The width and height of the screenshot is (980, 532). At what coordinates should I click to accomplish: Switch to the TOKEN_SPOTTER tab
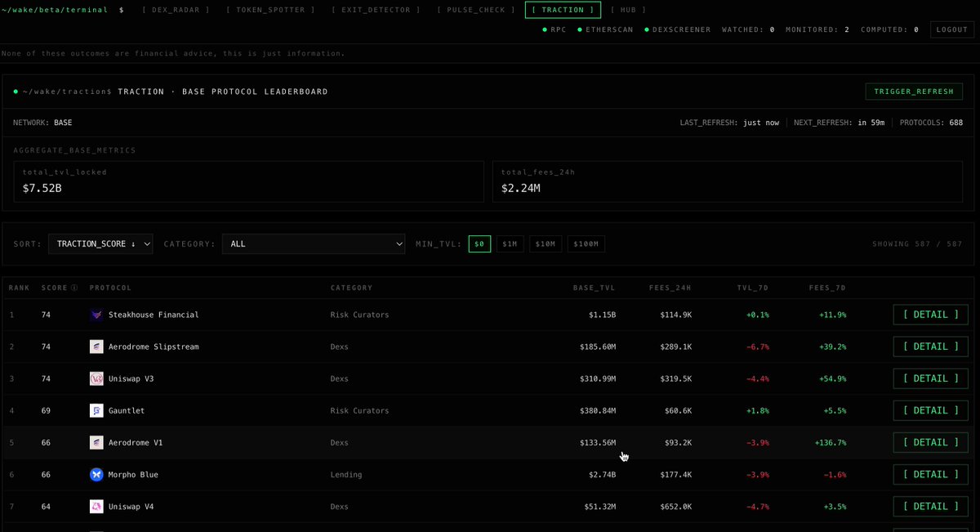pos(271,10)
